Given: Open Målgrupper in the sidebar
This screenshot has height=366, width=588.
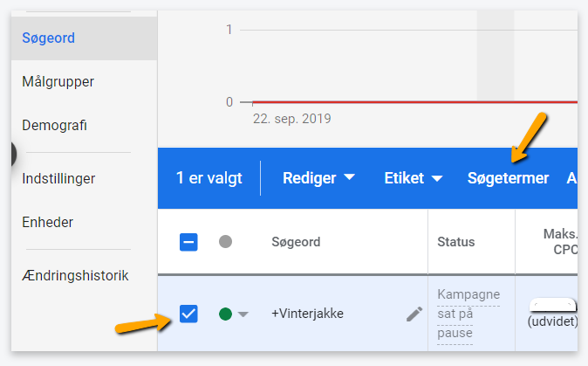Looking at the screenshot, I should click(58, 81).
